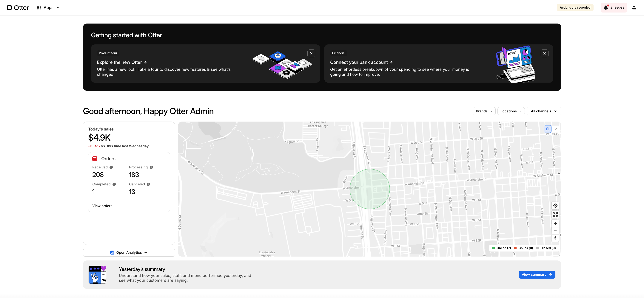Open Connect your bank account link
Screen dimensions: 644x298
coord(361,62)
